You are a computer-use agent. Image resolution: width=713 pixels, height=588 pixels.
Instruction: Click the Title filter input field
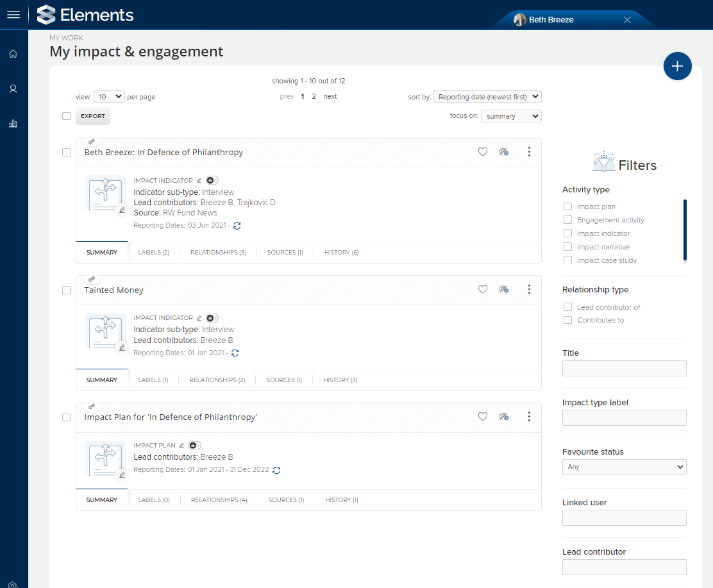tap(624, 368)
